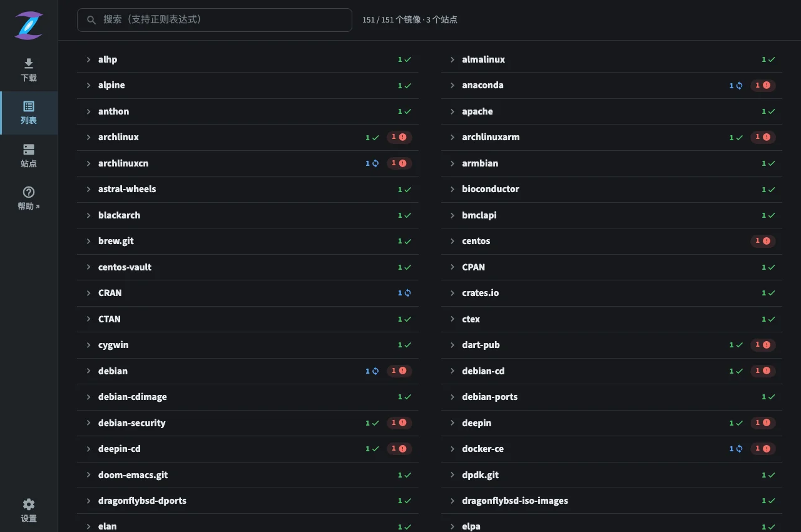The width and height of the screenshot is (801, 532).
Task: Select the centos-vault mirror name
Action: coord(125,267)
